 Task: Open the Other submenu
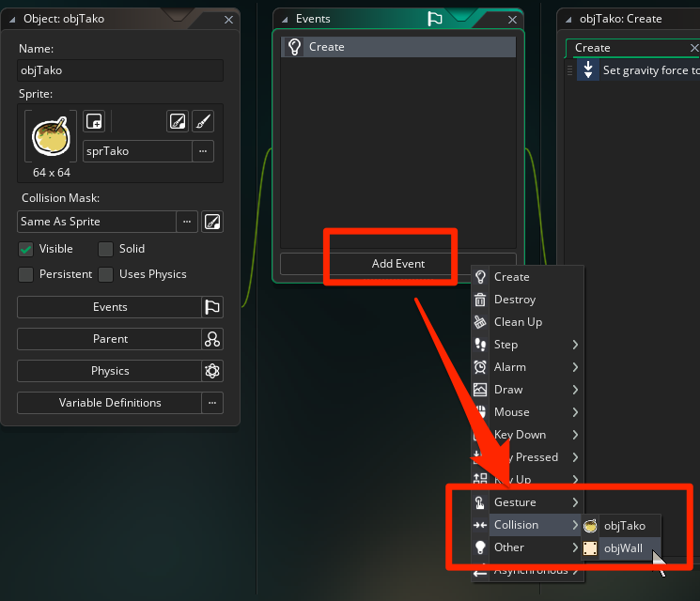pos(527,547)
